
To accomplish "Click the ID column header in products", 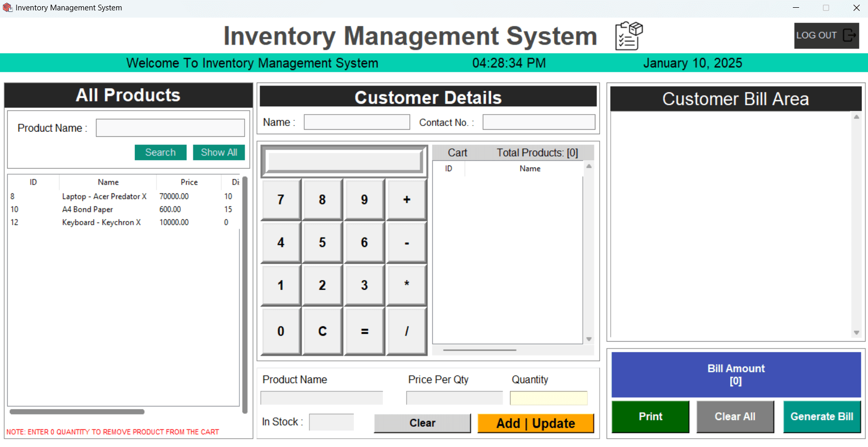I will (x=33, y=182).
